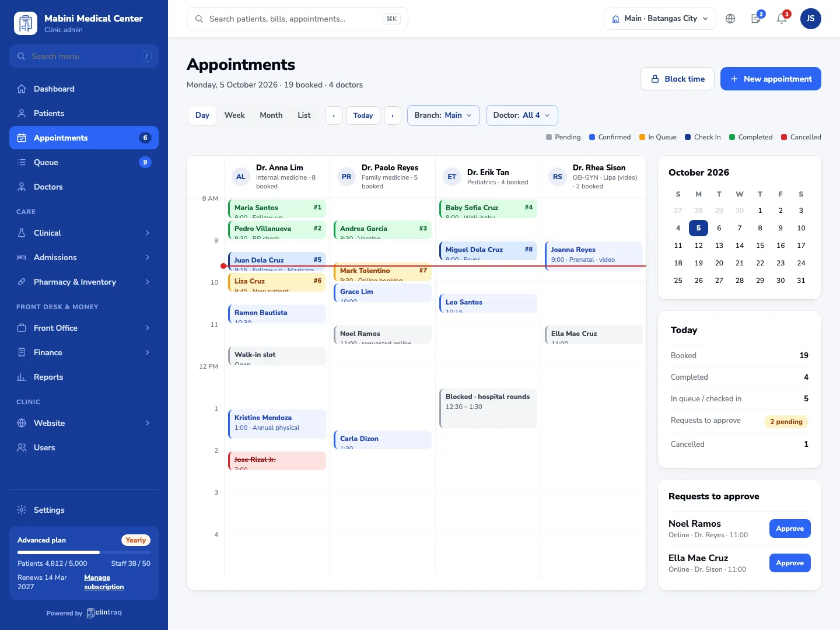Click the Cancelled legend color swatch
The height and width of the screenshot is (630, 840).
click(x=784, y=137)
